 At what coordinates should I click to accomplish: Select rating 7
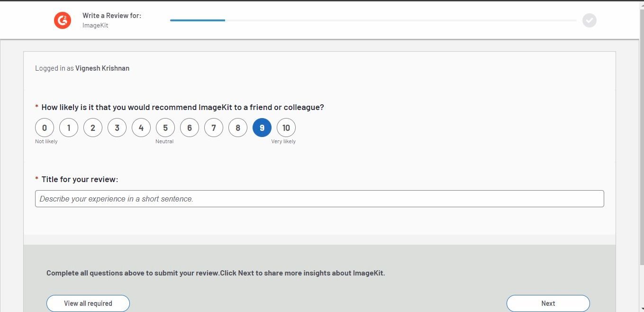pyautogui.click(x=214, y=128)
